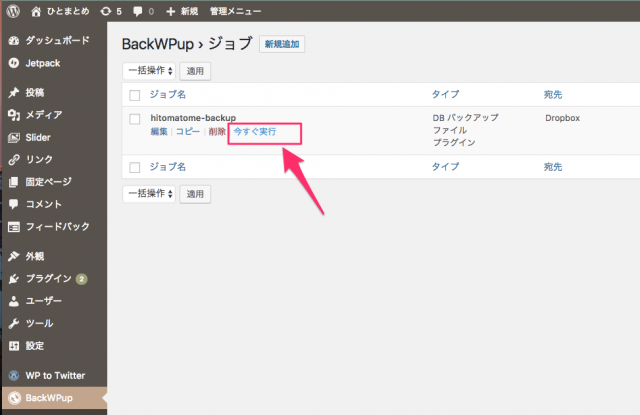
Task: Click the plug icon for プラグイン
Action: point(14,279)
